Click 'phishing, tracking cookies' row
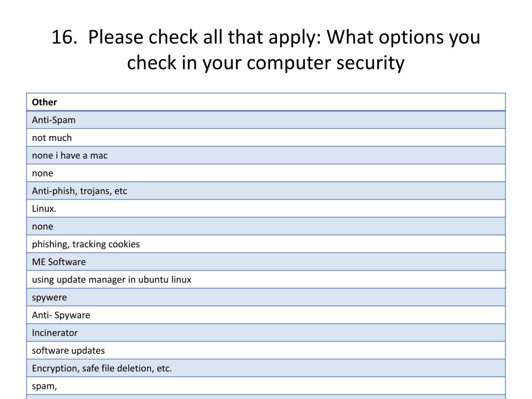This screenshot has width=532, height=399. click(266, 244)
